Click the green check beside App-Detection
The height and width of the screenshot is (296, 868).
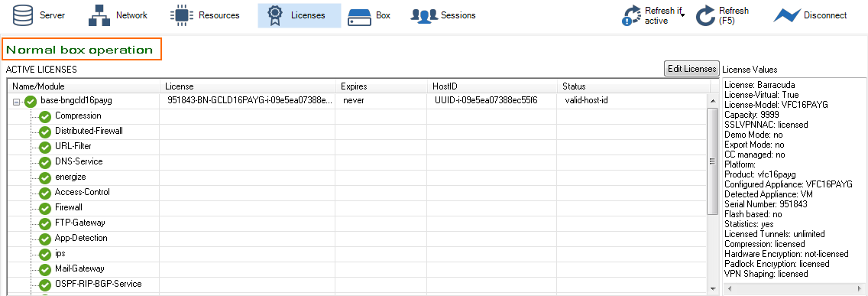click(x=45, y=239)
